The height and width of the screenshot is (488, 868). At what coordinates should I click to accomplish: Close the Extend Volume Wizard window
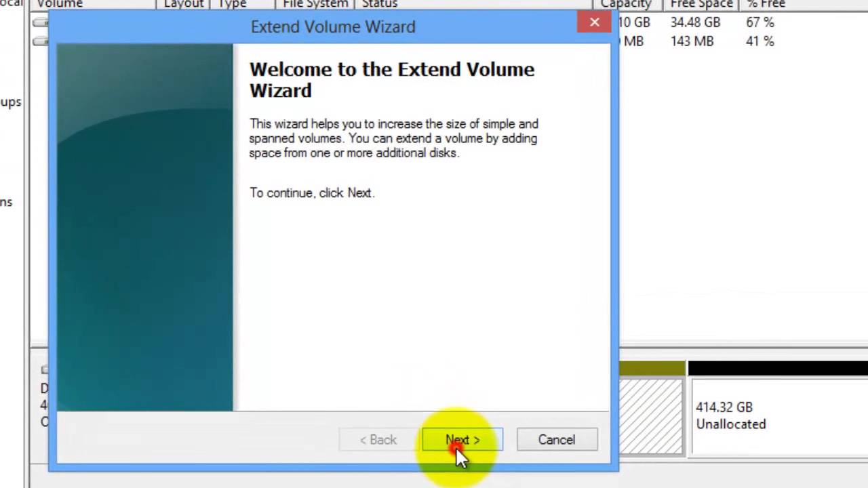pyautogui.click(x=595, y=23)
